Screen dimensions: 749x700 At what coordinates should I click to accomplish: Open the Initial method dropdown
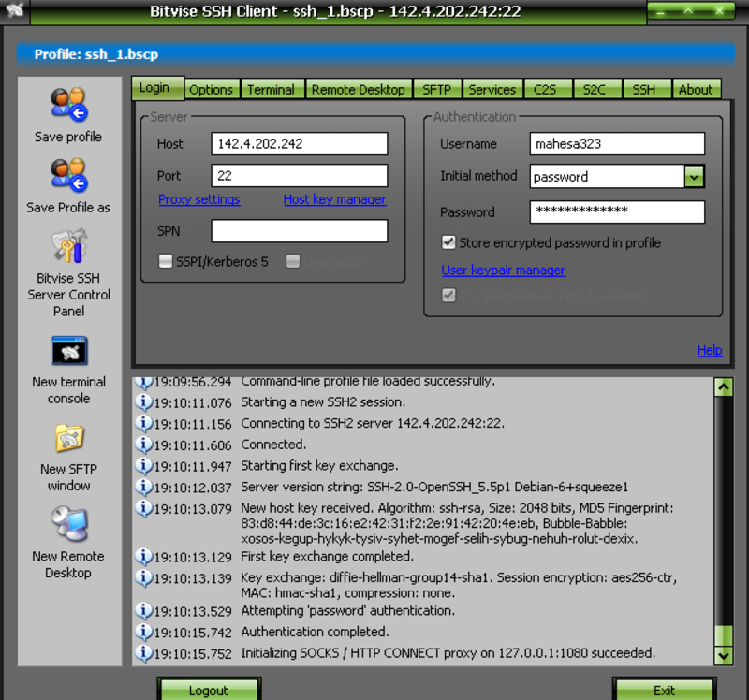pos(694,177)
